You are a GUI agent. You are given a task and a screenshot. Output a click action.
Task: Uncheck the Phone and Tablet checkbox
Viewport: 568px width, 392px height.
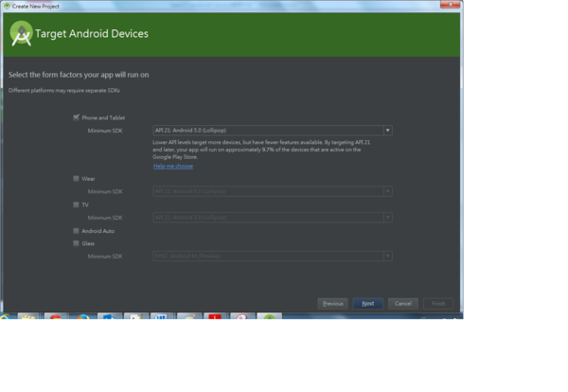[76, 117]
